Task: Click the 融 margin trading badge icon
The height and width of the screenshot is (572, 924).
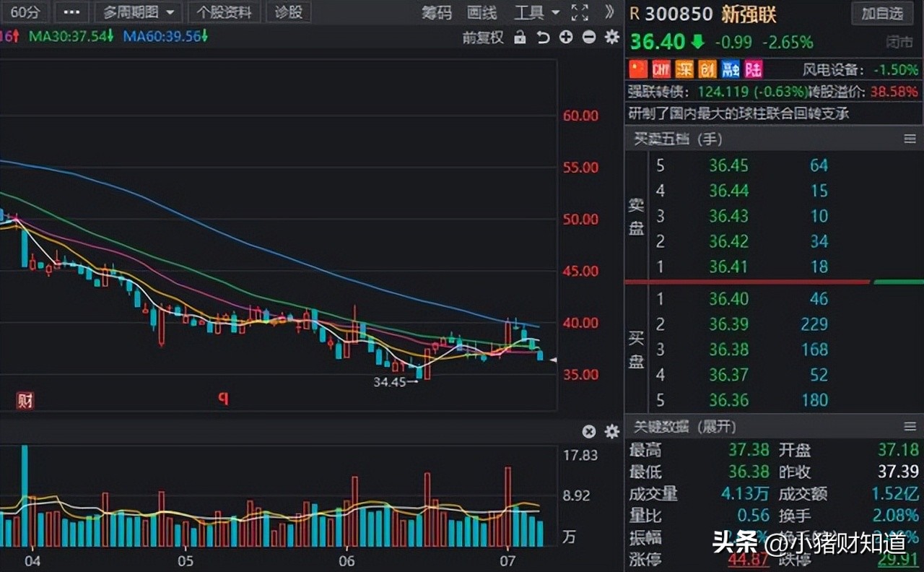Action: 729,69
